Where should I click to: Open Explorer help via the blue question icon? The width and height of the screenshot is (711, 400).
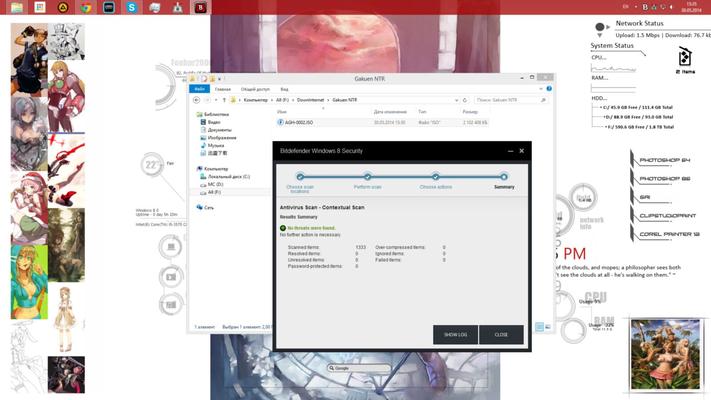[549, 89]
